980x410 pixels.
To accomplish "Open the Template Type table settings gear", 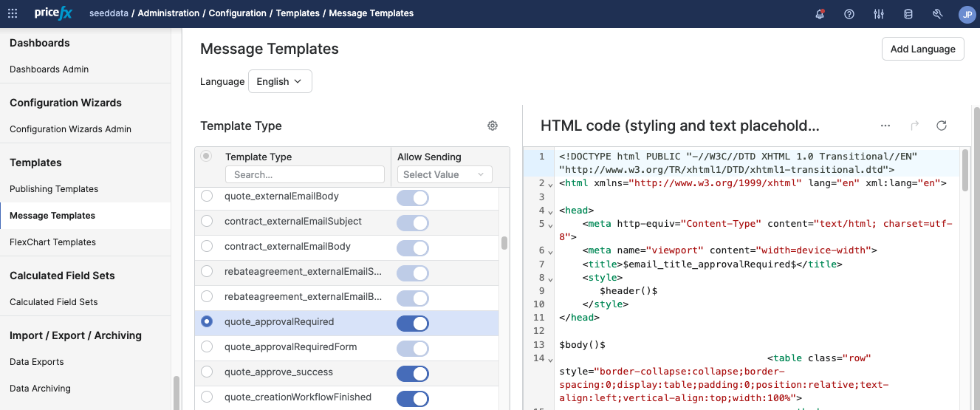I will click(493, 126).
